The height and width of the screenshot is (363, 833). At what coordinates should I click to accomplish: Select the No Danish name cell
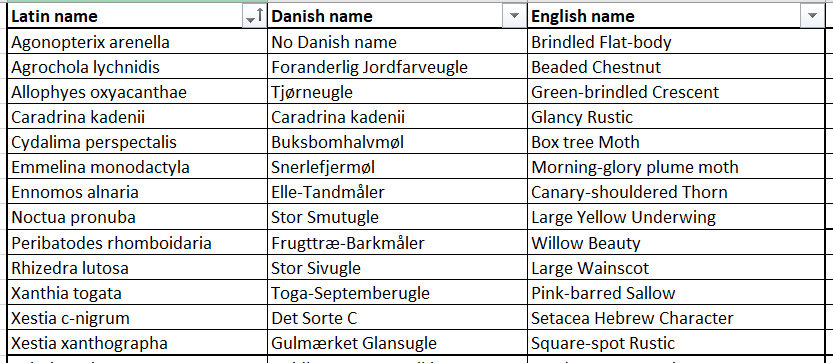(x=397, y=41)
